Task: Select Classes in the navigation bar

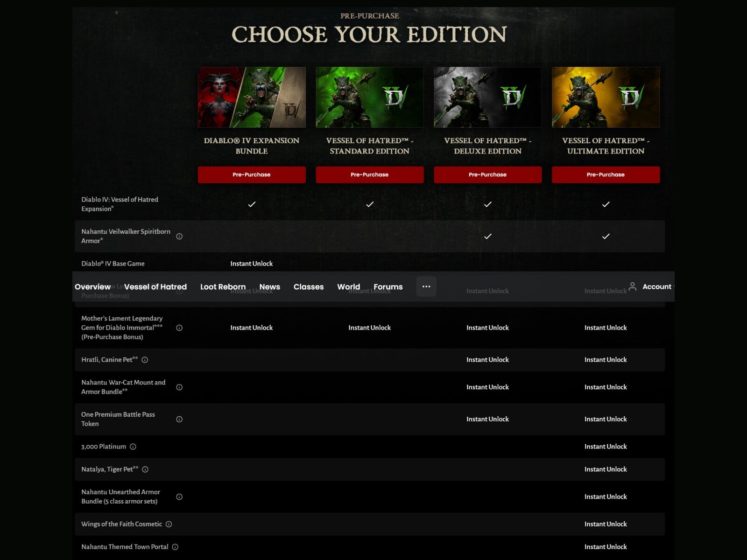Action: coord(309,287)
